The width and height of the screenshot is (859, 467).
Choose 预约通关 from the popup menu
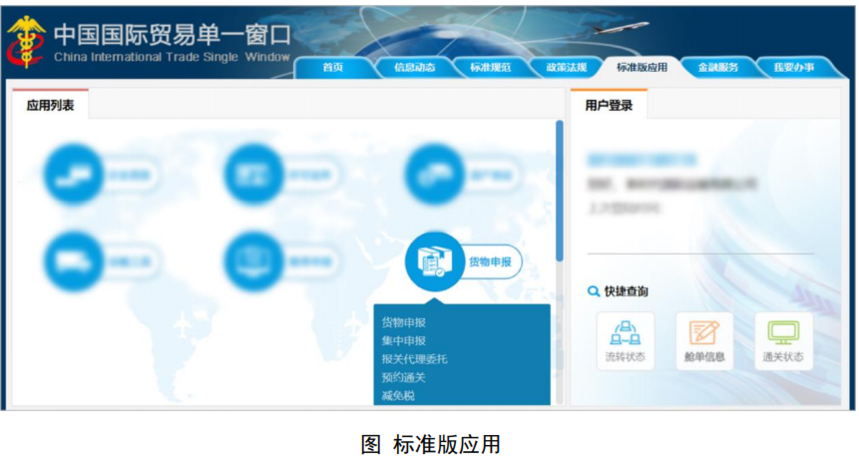[404, 377]
